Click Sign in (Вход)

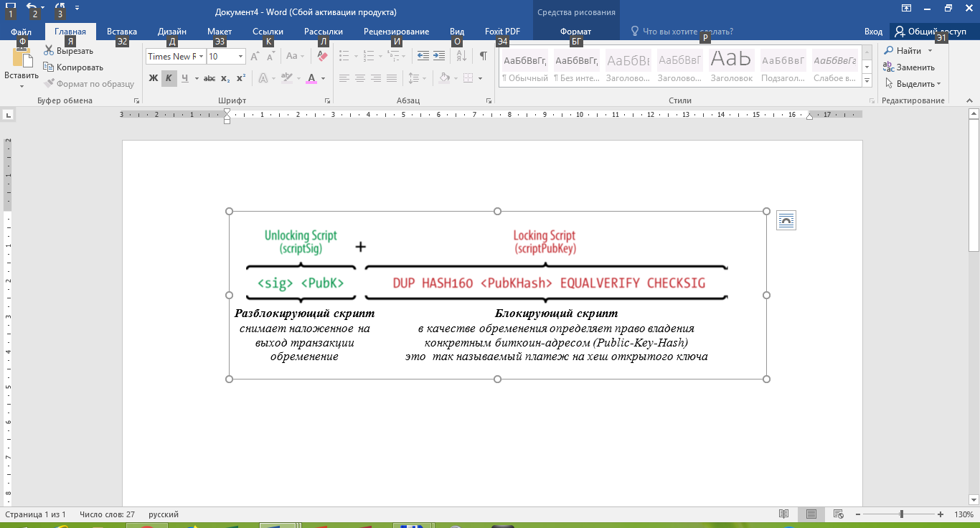coord(873,32)
